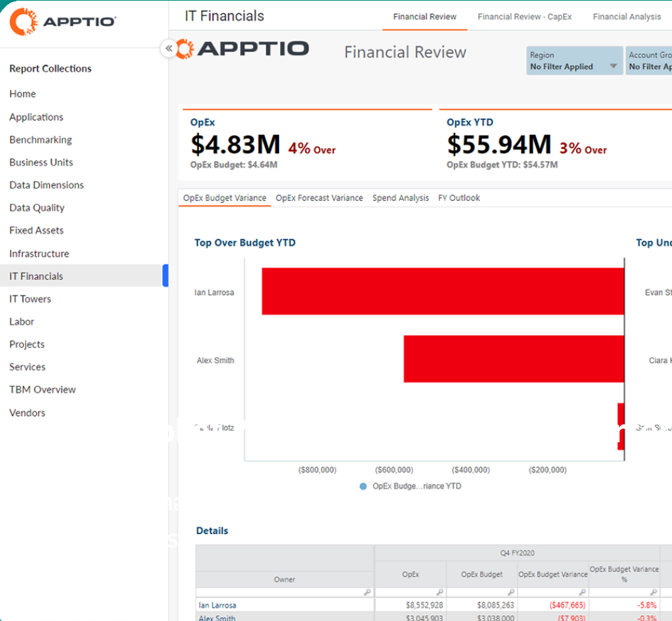This screenshot has width=672, height=621.
Task: Click the search icon in the Owner column filter
Action: click(367, 592)
